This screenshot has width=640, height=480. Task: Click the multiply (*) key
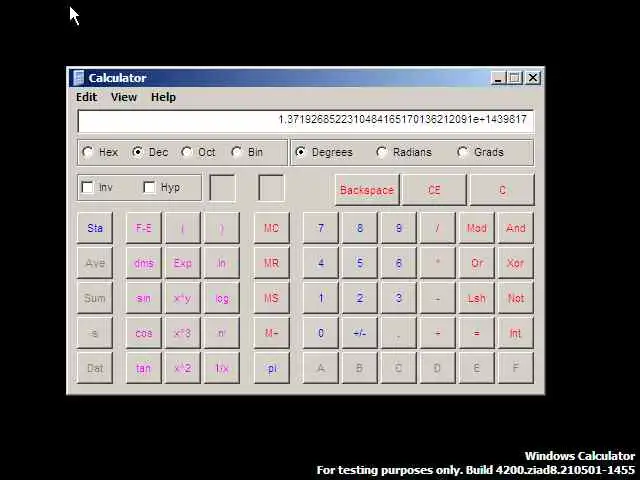click(x=438, y=263)
